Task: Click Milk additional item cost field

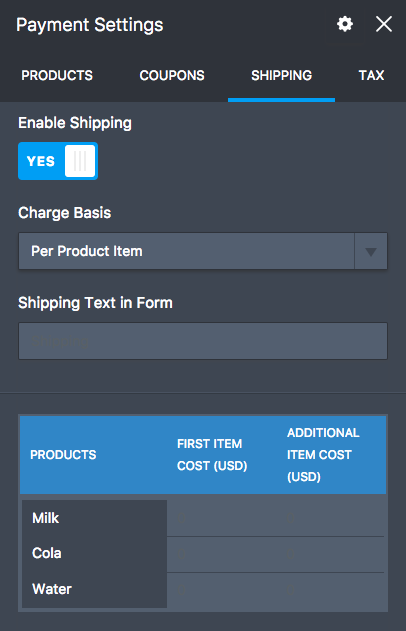Action: click(x=330, y=518)
